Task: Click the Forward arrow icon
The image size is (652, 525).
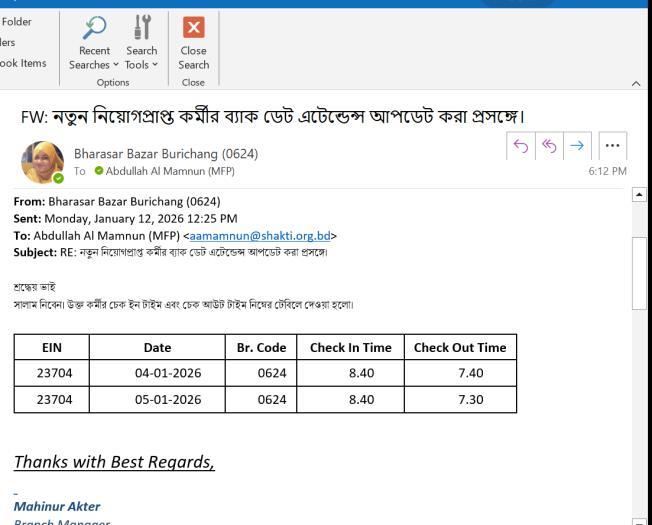Action: pos(577,146)
